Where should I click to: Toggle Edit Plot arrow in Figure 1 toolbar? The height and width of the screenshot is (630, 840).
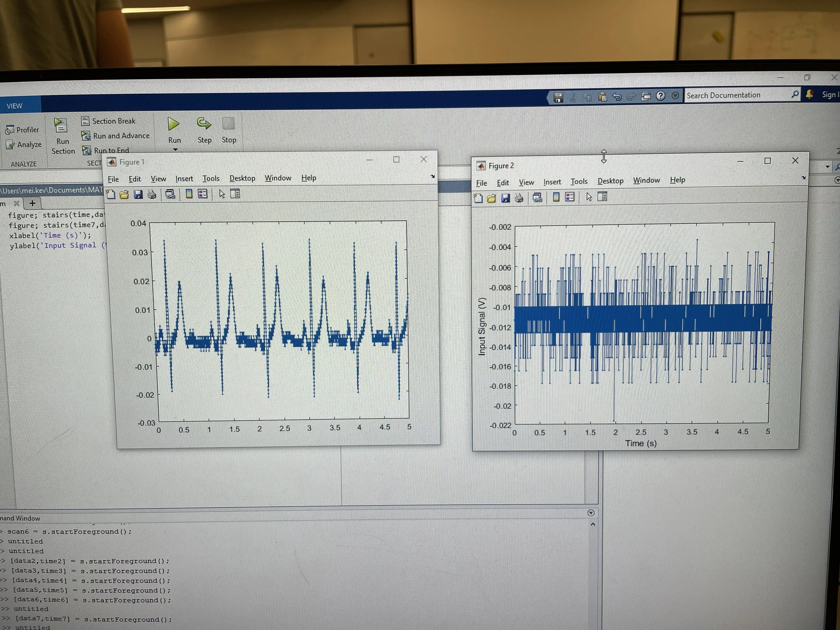pyautogui.click(x=222, y=194)
